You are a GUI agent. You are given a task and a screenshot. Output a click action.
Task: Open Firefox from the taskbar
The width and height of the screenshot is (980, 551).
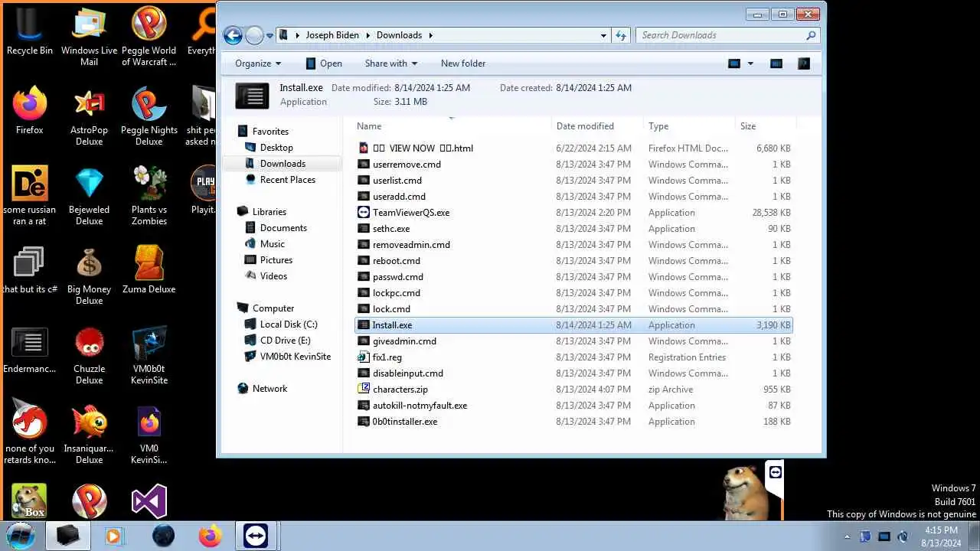[210, 536]
